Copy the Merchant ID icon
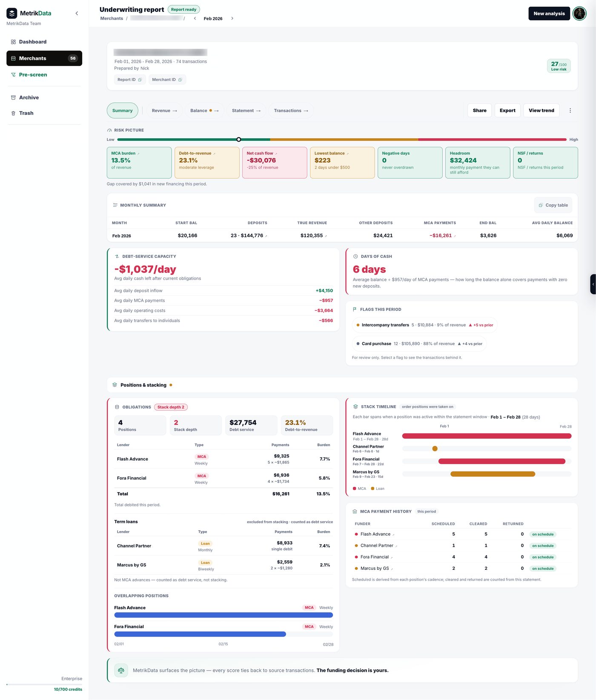Screen dimensions: 596x700 (x=180, y=80)
